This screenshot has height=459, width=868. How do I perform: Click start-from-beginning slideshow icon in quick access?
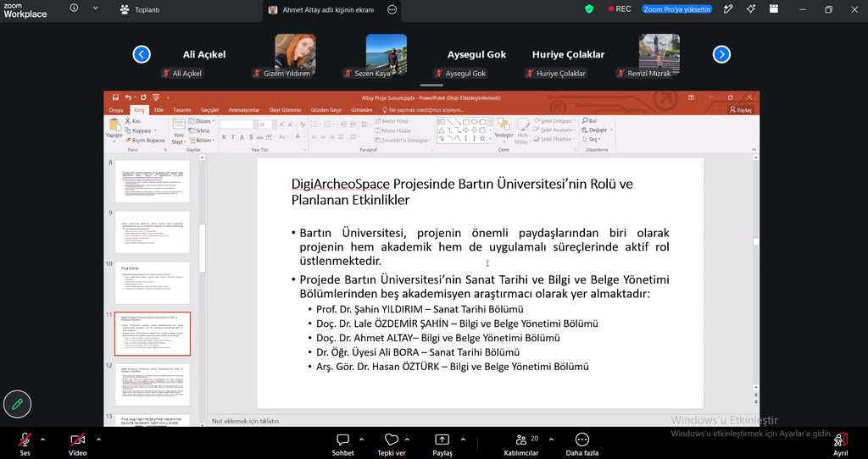point(156,97)
